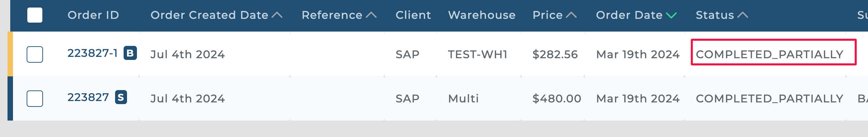Check the box for order 223827

[x=35, y=99]
